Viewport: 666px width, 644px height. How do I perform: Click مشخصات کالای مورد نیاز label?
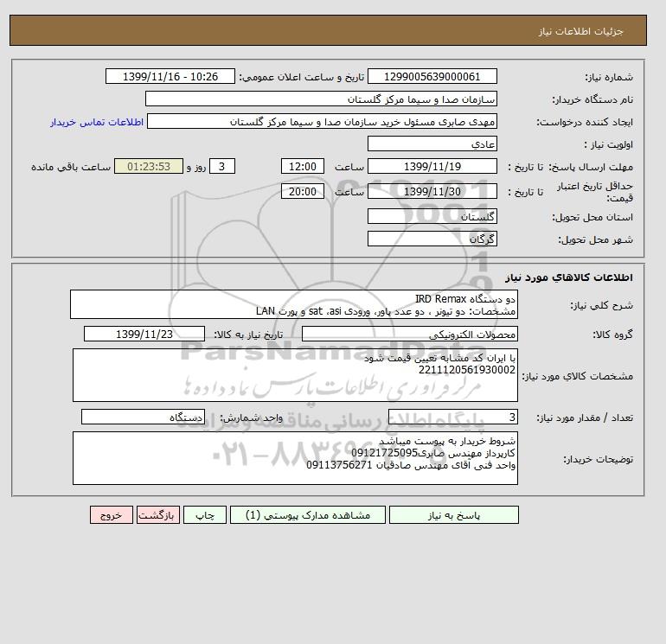click(578, 376)
